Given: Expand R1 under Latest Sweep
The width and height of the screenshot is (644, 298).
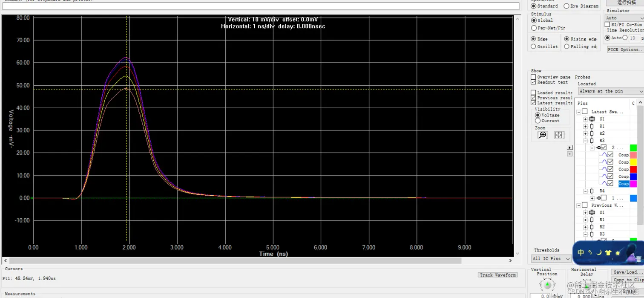Looking at the screenshot, I should pos(585,126).
